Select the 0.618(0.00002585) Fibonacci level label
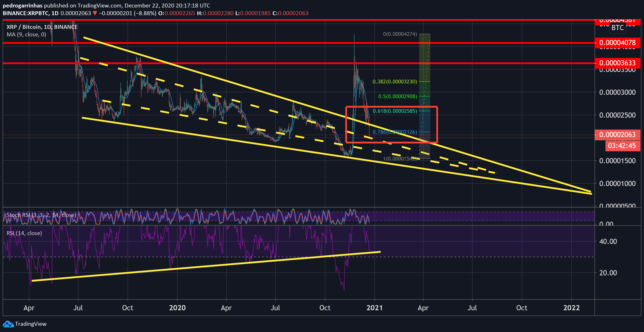Image resolution: width=644 pixels, height=332 pixels. click(x=395, y=111)
